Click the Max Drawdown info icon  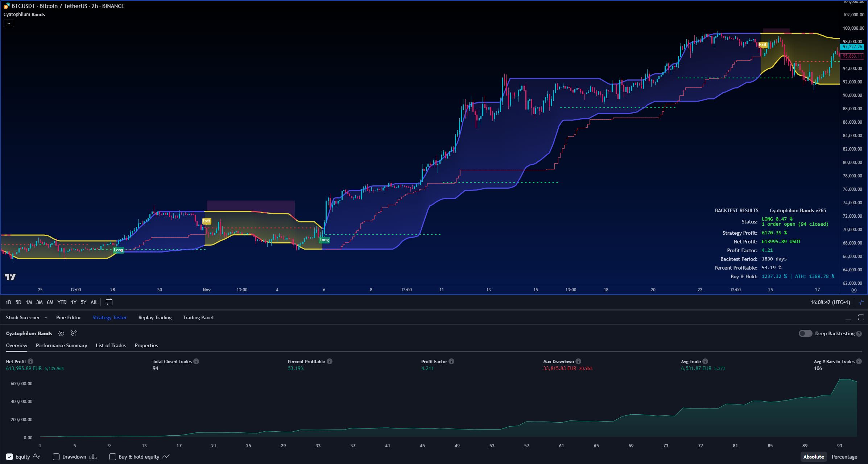click(x=578, y=361)
